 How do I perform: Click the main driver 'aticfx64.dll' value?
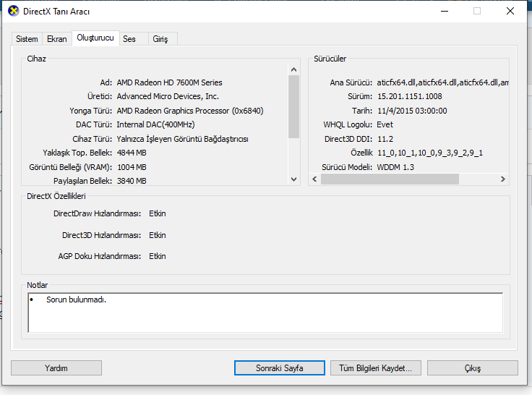[x=443, y=82]
